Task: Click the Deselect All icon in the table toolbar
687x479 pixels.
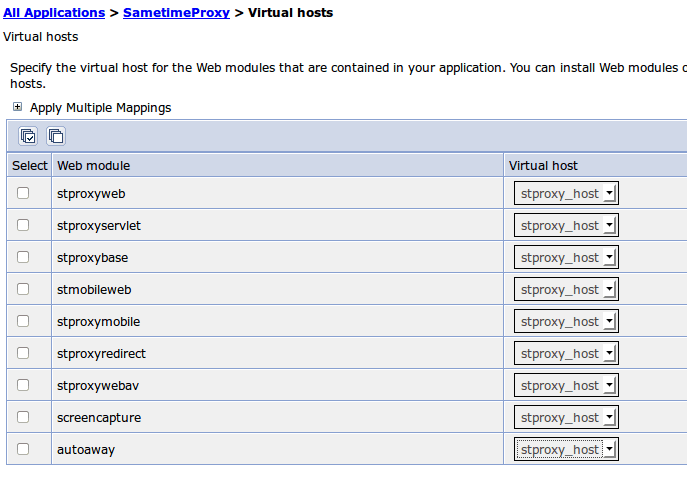Action: tap(56, 136)
